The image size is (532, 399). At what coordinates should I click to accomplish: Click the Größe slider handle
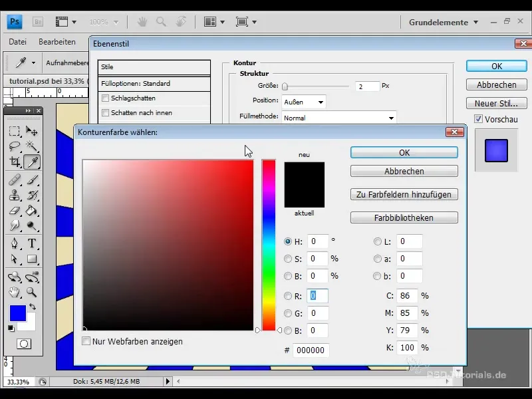[285, 86]
